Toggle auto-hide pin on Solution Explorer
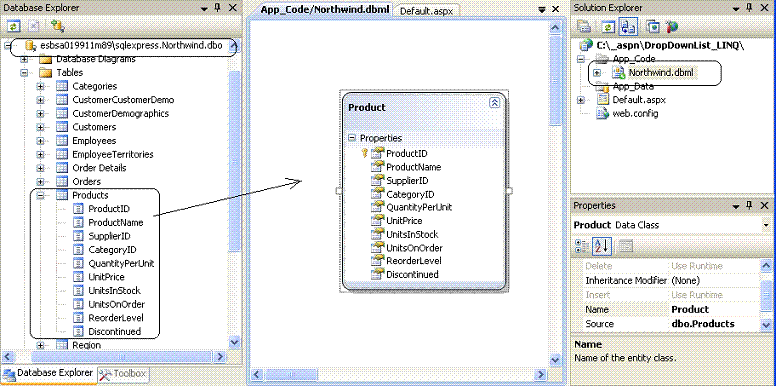 coord(750,8)
